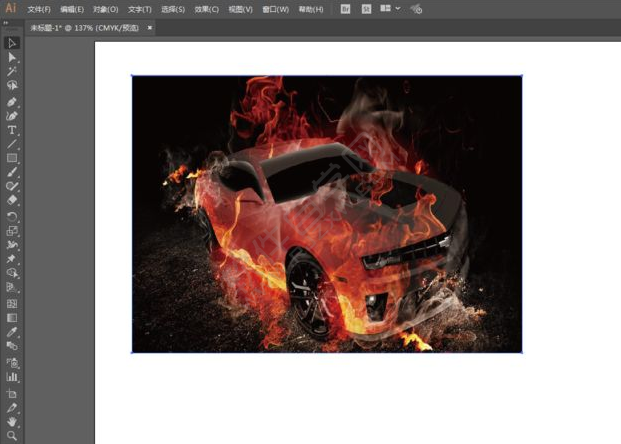Select the Rectangle tool
The image size is (621, 444).
12,158
